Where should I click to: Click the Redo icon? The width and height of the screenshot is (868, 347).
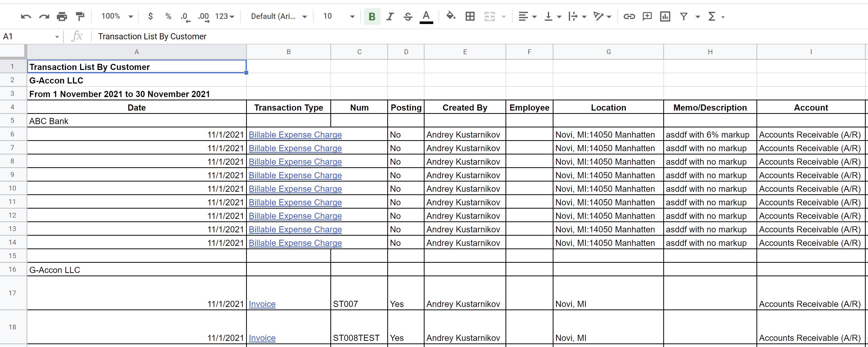[x=44, y=17]
